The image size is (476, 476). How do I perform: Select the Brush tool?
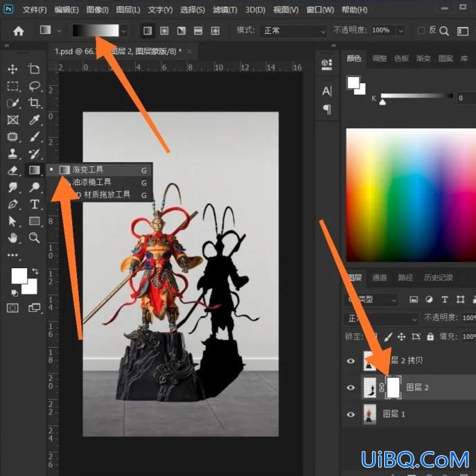pos(34,136)
